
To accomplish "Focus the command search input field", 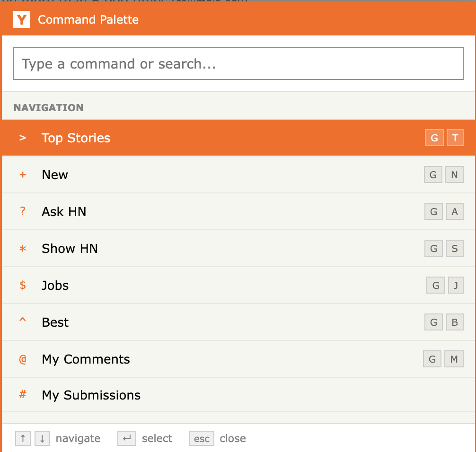I will (x=238, y=63).
